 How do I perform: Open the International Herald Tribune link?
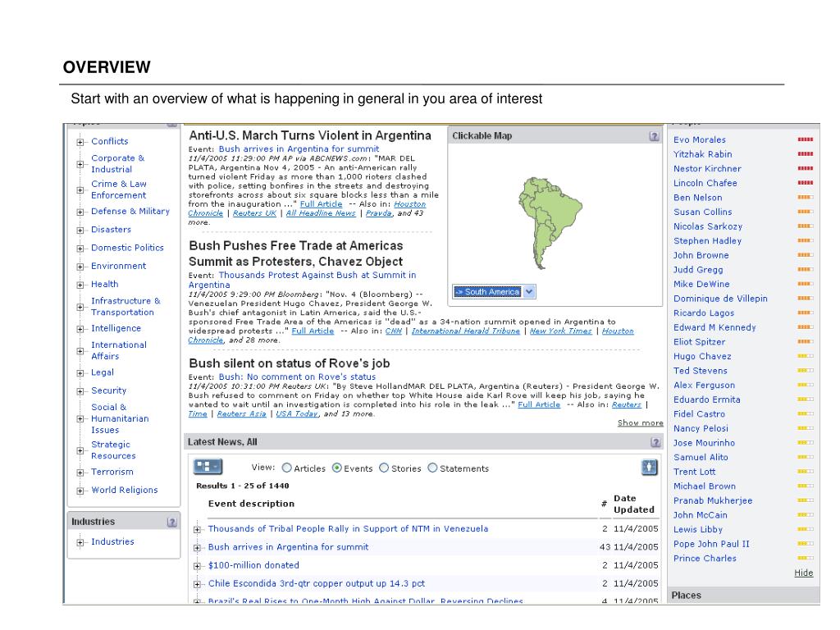[x=466, y=331]
